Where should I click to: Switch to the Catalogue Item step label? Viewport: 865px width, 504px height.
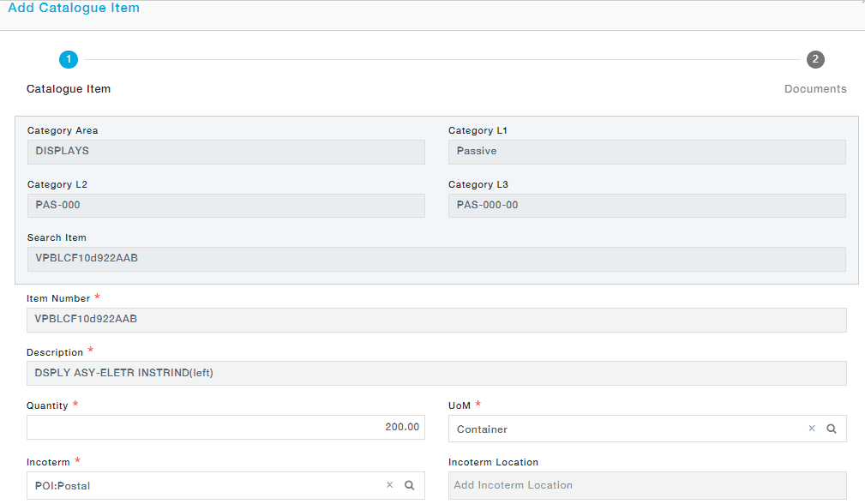[69, 89]
